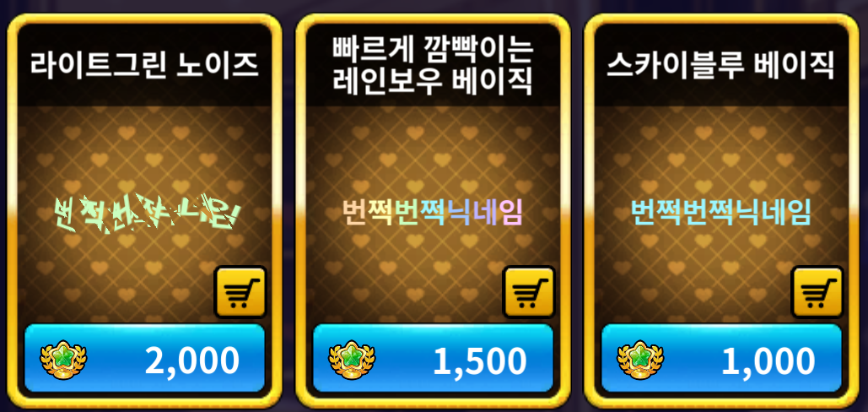Click star medal icon beside 2,000
The height and width of the screenshot is (412, 868).
coord(63,360)
